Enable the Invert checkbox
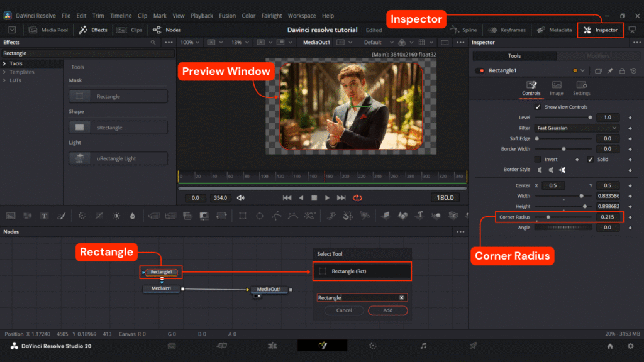644x362 pixels. [x=537, y=159]
